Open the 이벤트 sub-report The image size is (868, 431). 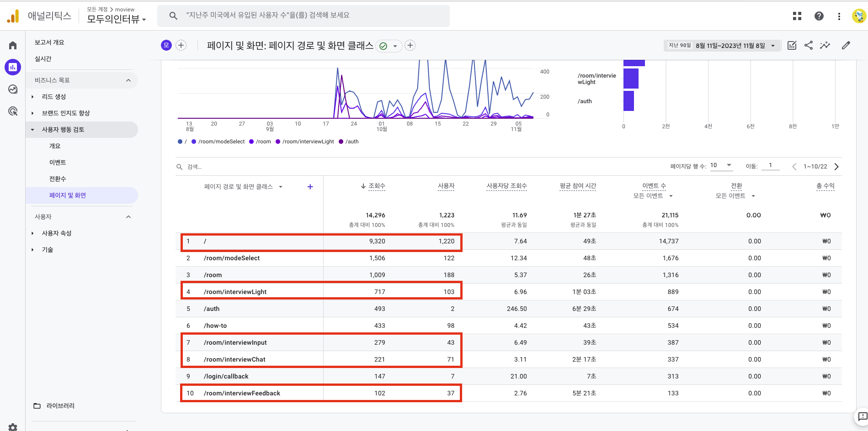point(58,163)
